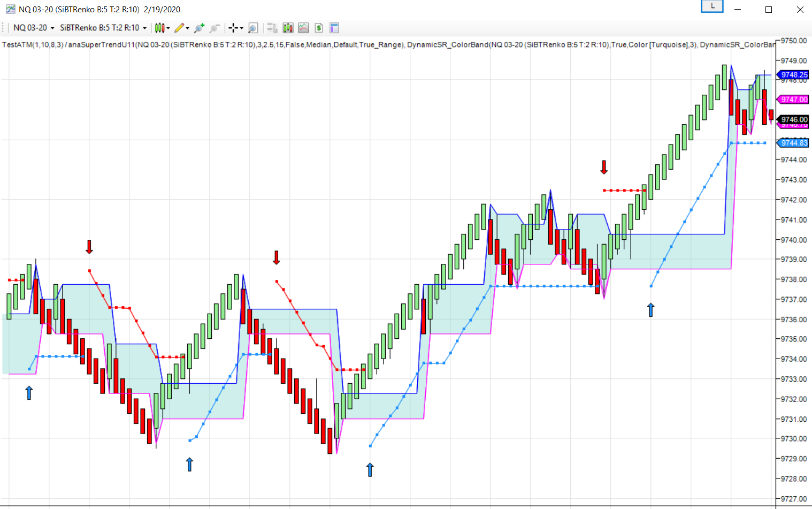The width and height of the screenshot is (812, 509).
Task: Click the 9738.00 price axis label
Action: pyautogui.click(x=794, y=279)
